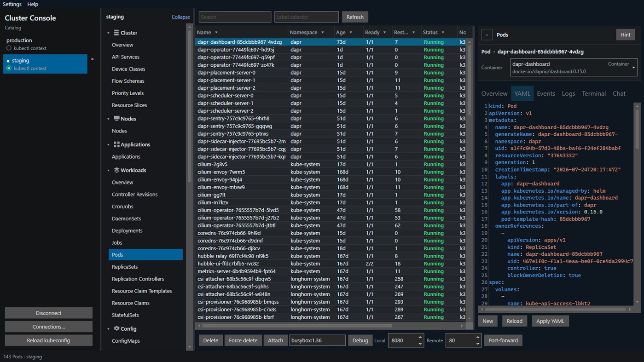Viewport: 644px width, 362px height.
Task: Click the Config section gear icon
Action: tap(116, 329)
